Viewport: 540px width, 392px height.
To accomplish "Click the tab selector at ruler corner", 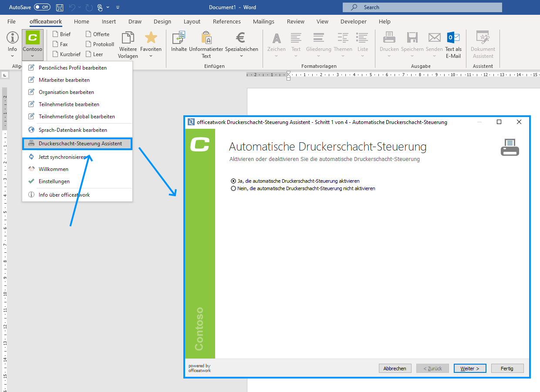I will pyautogui.click(x=5, y=75).
